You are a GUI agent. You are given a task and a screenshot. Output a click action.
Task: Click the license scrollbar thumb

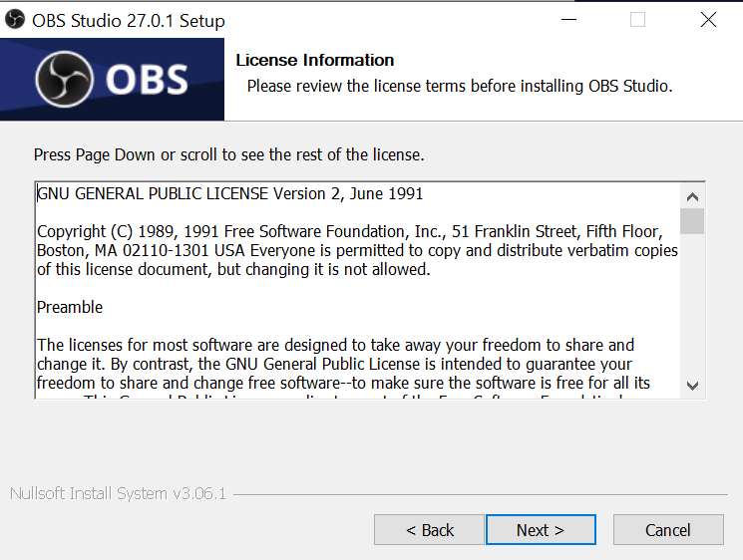[692, 220]
